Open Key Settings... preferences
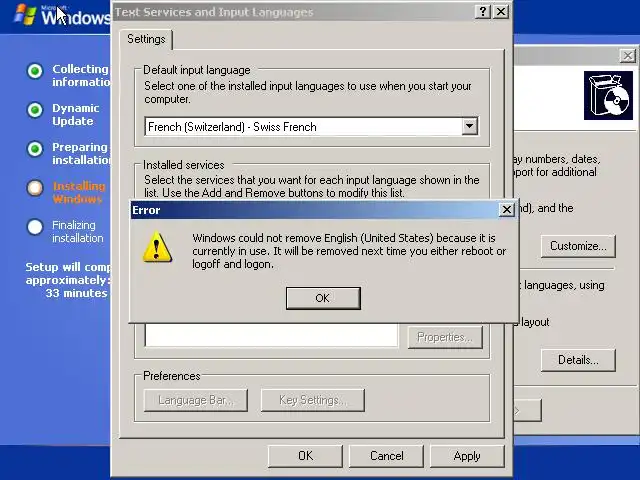Viewport: 640px width, 480px height. tap(313, 400)
